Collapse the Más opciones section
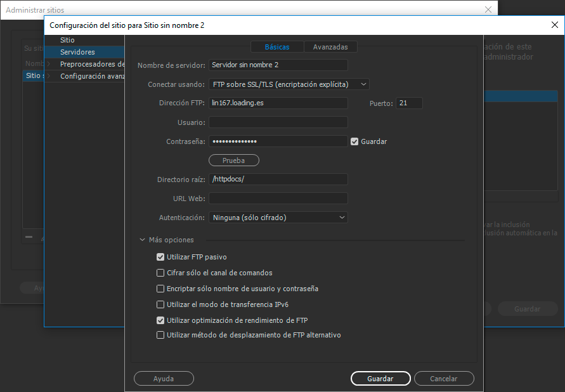Image resolution: width=565 pixels, height=392 pixels. [143, 240]
